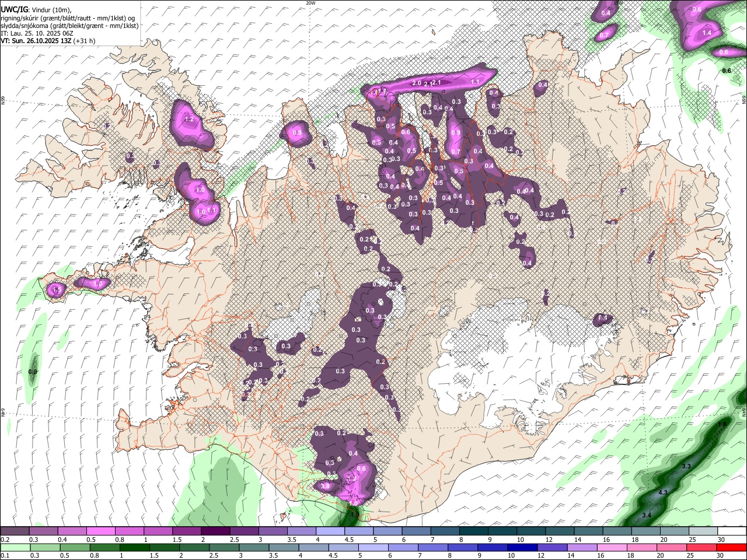Select the bright red 30 swatch on the lower scale
Screen dimensions: 747x560
[732, 547]
